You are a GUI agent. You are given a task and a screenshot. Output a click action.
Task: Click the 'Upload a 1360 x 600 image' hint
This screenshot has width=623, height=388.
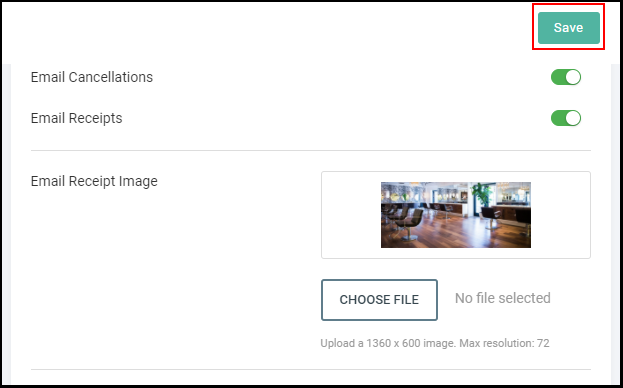388,343
